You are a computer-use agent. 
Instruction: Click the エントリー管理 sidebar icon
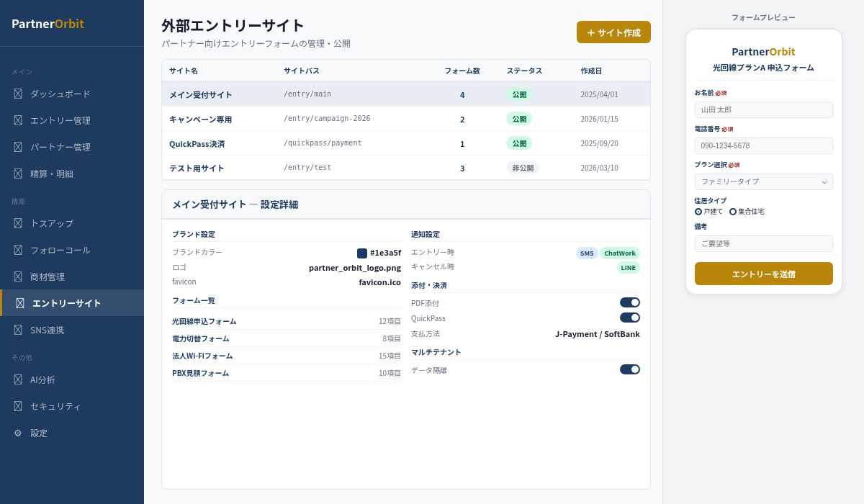18,120
